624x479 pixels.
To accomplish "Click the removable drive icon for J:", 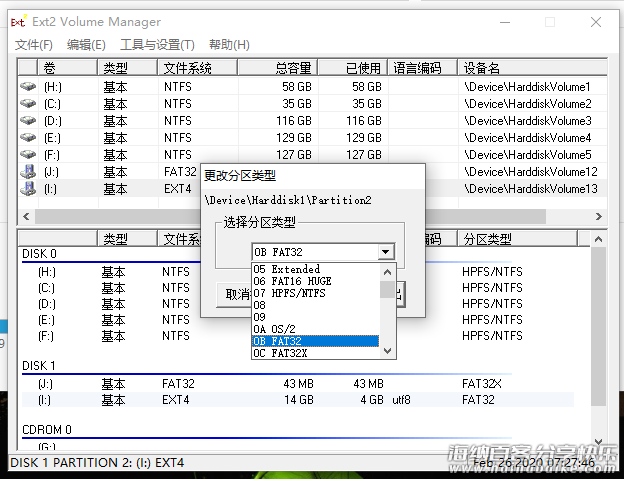I will (x=28, y=171).
